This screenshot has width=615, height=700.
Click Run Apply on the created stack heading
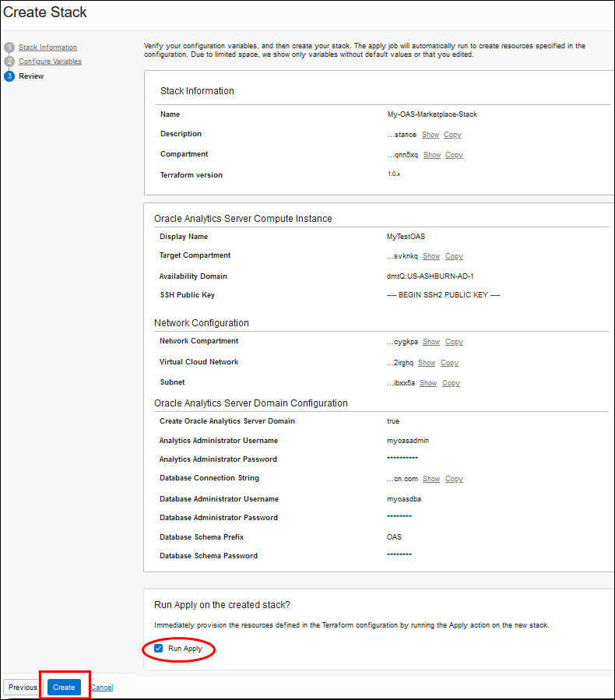point(223,605)
